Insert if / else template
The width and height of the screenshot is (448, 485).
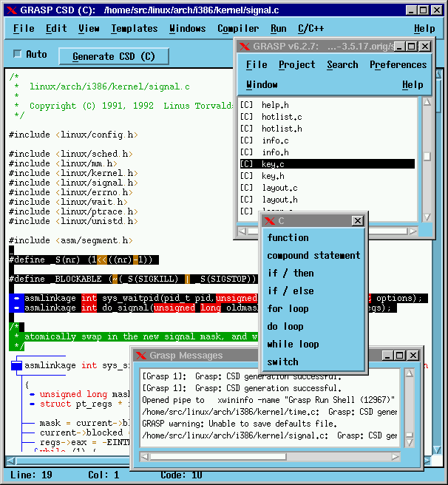pos(291,291)
